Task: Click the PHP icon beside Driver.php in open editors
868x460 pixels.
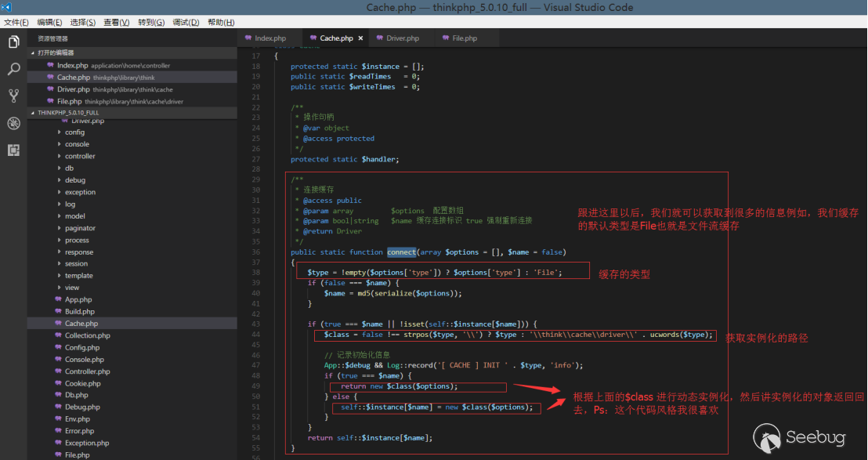Action: point(50,89)
